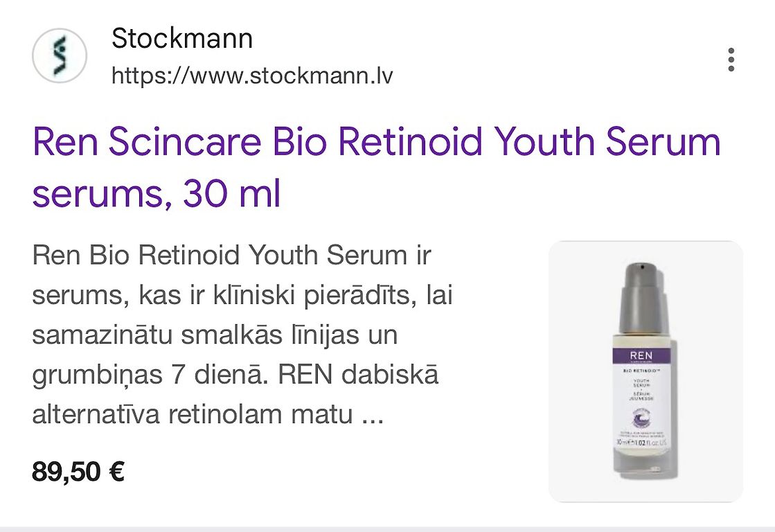Click "Youth Serum" in the purple title

click(607, 141)
